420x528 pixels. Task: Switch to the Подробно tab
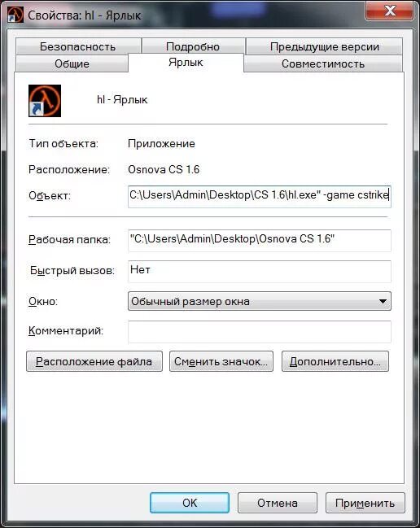[193, 46]
